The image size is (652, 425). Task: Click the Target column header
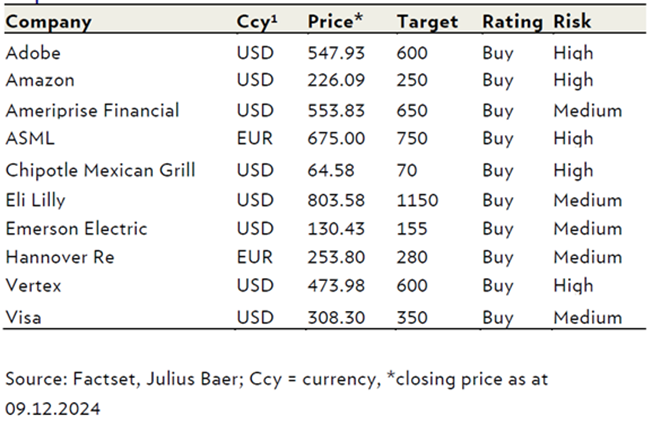[x=427, y=21]
